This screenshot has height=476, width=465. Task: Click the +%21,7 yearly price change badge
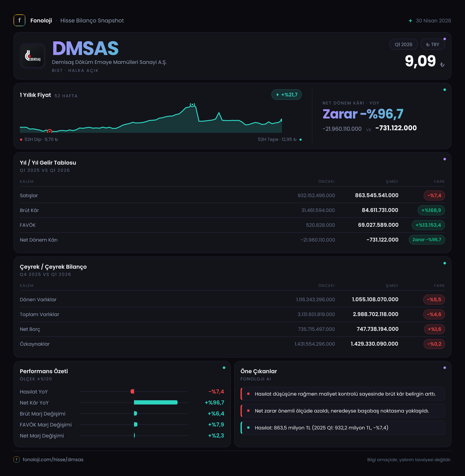click(x=286, y=95)
